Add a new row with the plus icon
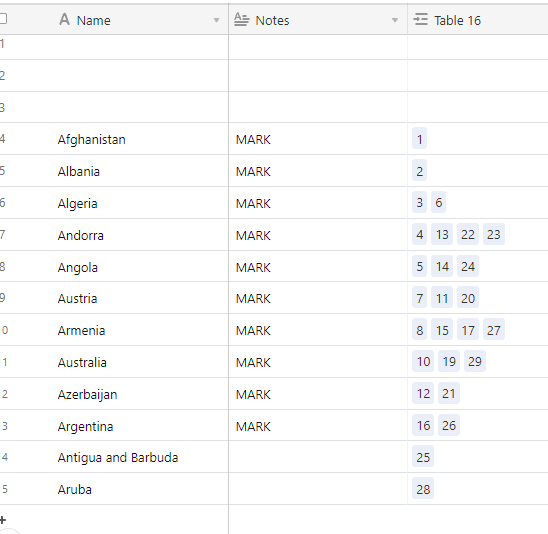Image resolution: width=548 pixels, height=534 pixels. tap(3, 520)
